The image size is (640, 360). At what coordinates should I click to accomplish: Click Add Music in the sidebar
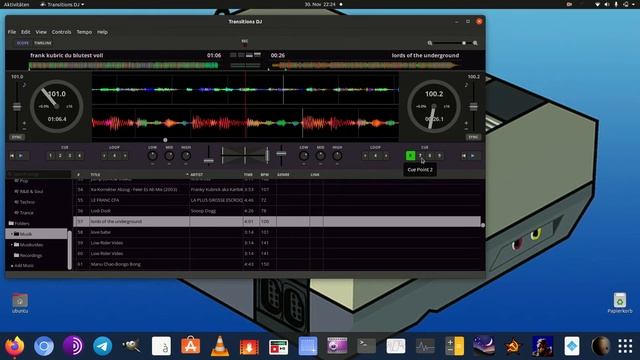pos(24,266)
